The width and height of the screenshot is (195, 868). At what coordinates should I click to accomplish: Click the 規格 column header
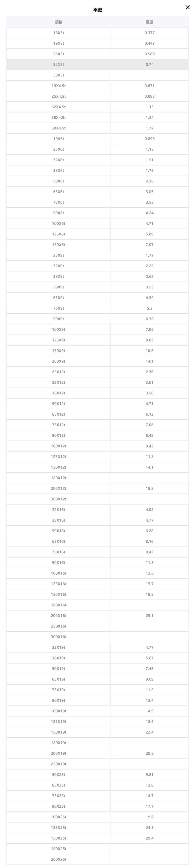coord(58,22)
